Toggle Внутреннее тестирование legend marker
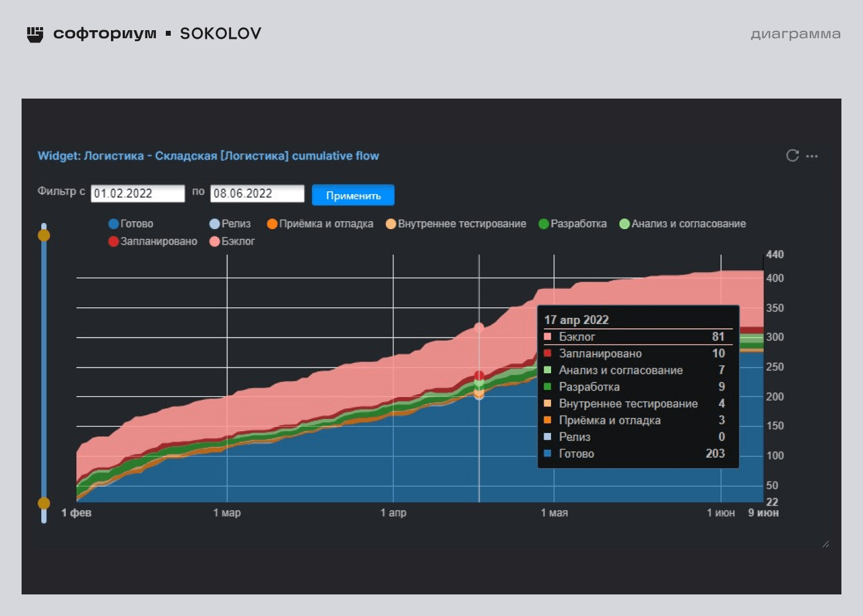Image resolution: width=863 pixels, height=616 pixels. [x=391, y=224]
